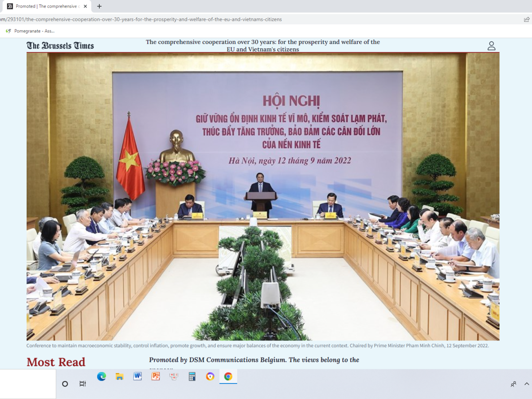This screenshot has height=399, width=532.
Task: Open Microsoft Word from the taskbar
Action: click(x=137, y=376)
